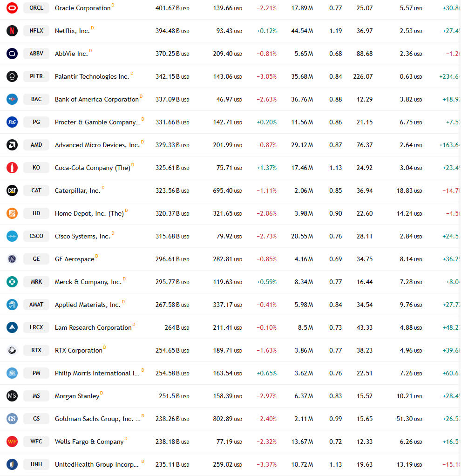
Task: Click Lam Research market cap 264 B USD
Action: tap(177, 327)
